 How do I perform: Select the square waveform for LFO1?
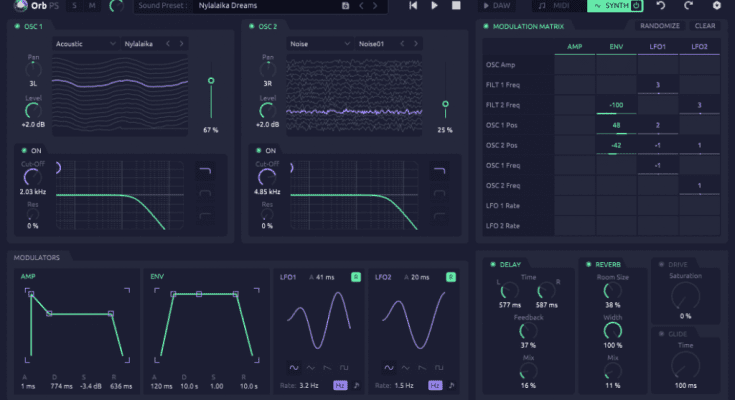click(343, 368)
